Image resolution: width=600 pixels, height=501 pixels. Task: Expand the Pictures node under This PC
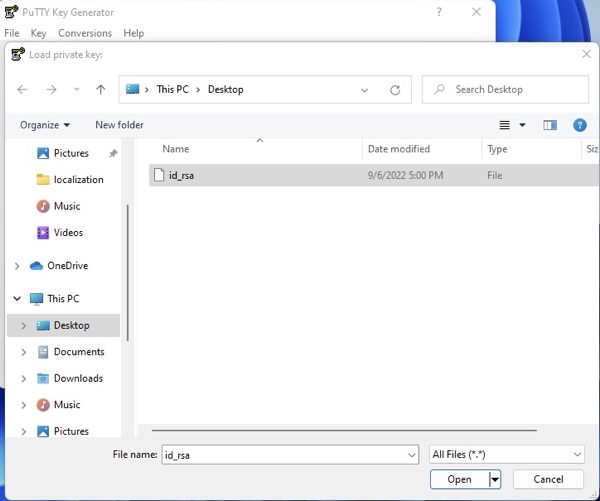[x=23, y=431]
